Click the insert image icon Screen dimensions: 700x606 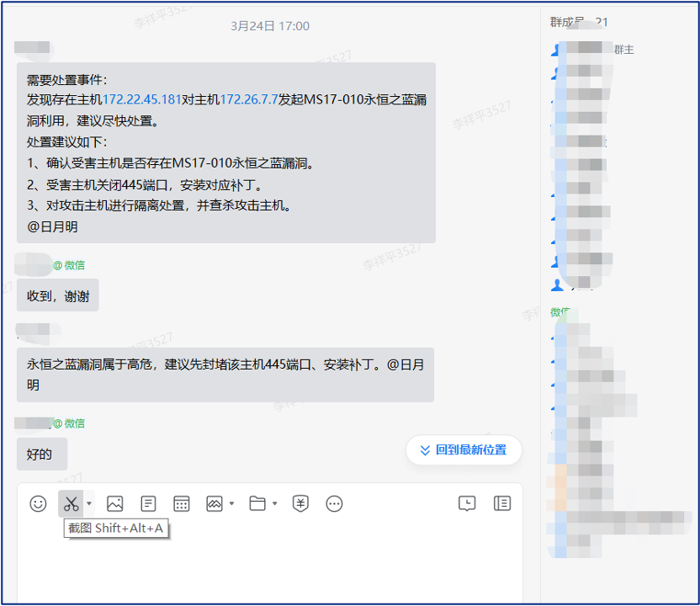[x=114, y=503]
